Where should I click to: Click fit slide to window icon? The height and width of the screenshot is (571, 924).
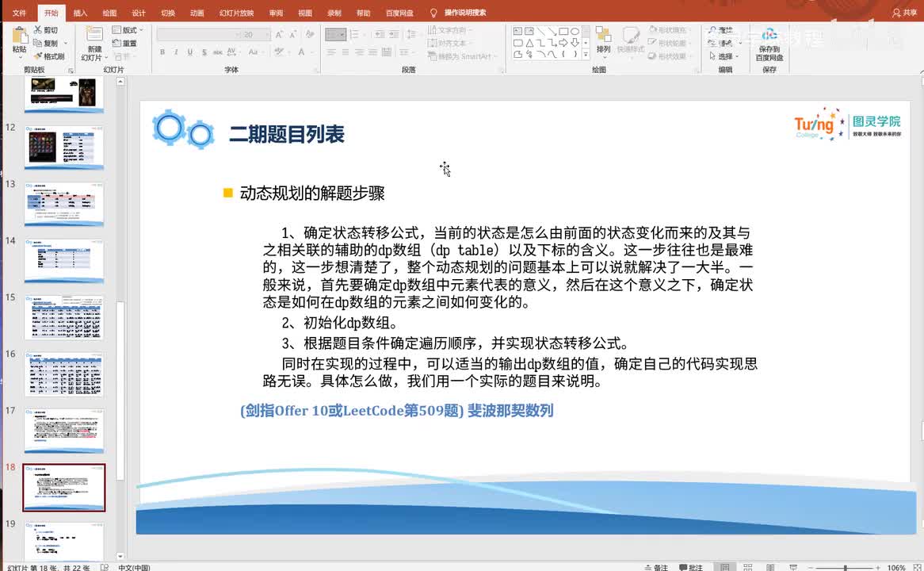click(917, 567)
